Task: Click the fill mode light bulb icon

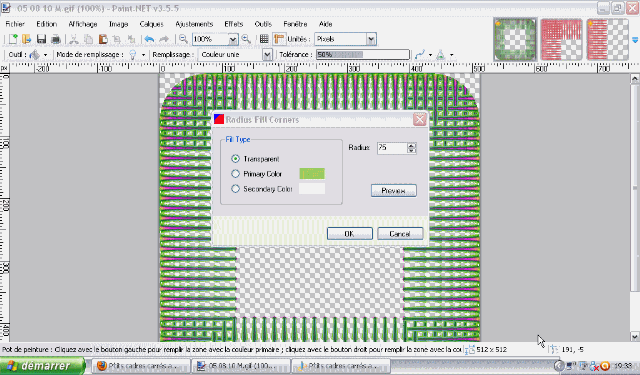Action: pyautogui.click(x=133, y=55)
